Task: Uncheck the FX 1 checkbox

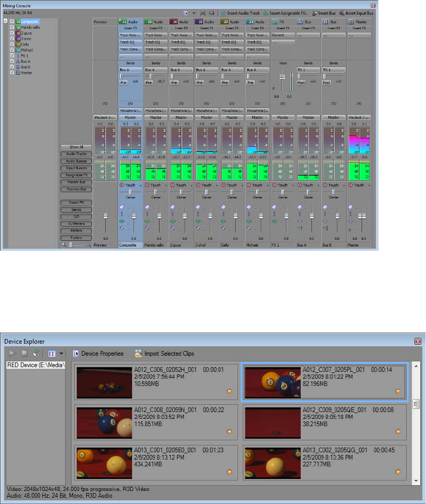Action: 12,55
